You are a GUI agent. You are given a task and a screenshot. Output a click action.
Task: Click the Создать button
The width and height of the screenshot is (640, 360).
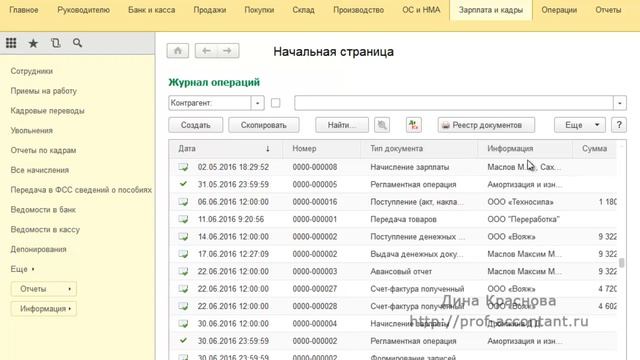click(196, 125)
